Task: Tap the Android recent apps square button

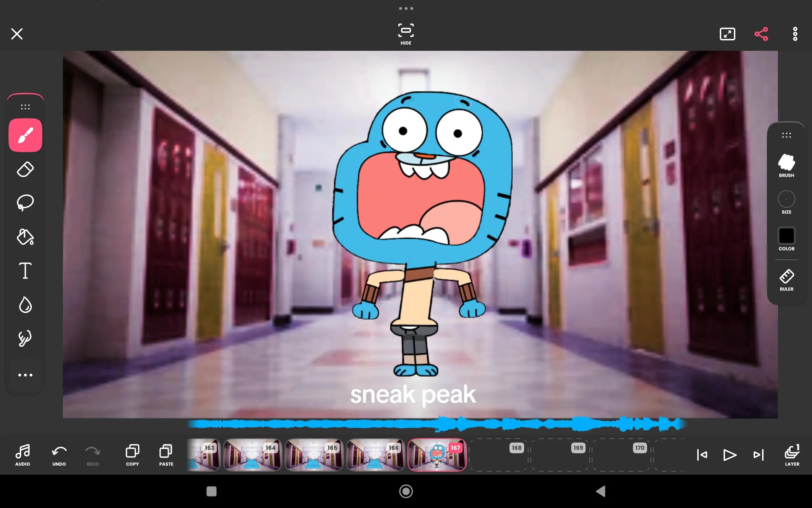Action: (x=211, y=491)
